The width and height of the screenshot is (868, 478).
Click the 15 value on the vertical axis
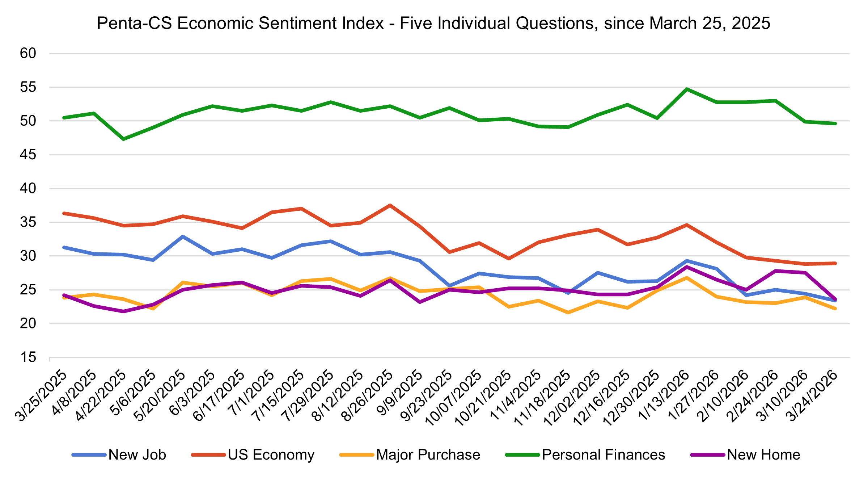(x=28, y=357)
